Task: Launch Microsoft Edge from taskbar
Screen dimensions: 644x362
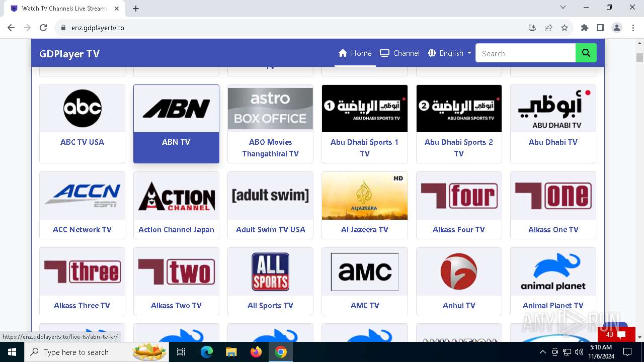Action: pyautogui.click(x=207, y=352)
